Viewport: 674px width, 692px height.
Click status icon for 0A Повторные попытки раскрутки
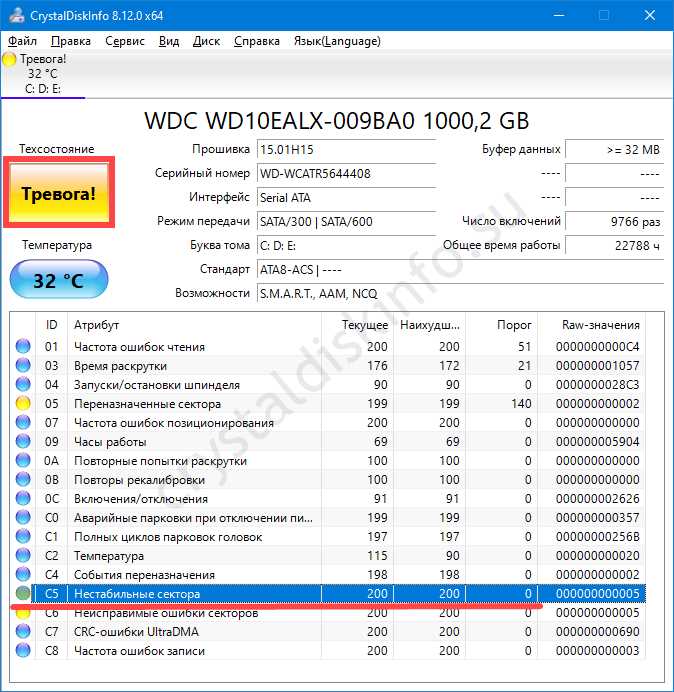23,460
